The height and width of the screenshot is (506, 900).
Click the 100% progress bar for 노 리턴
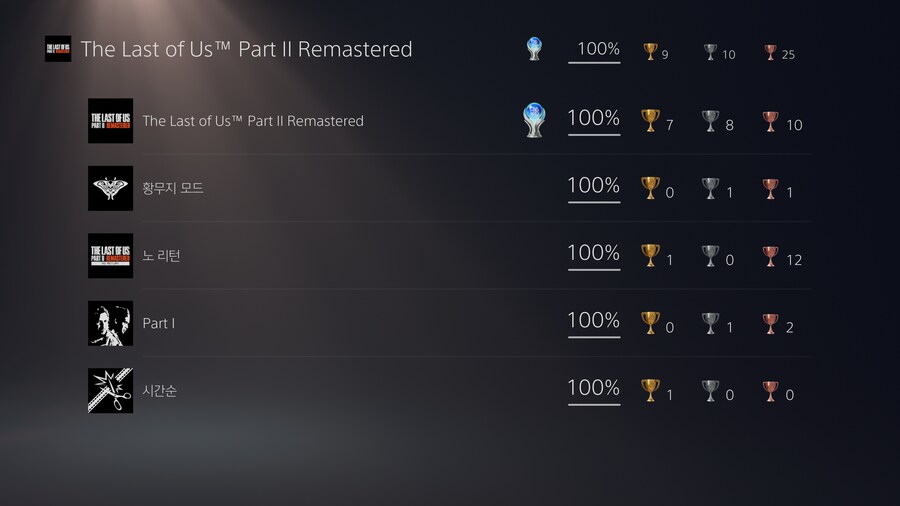coord(594,268)
